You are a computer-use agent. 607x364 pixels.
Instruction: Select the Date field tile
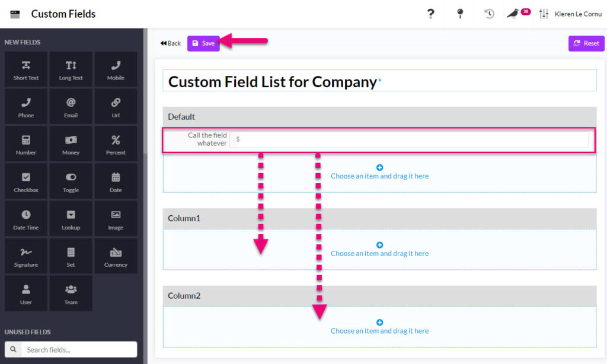[116, 181]
